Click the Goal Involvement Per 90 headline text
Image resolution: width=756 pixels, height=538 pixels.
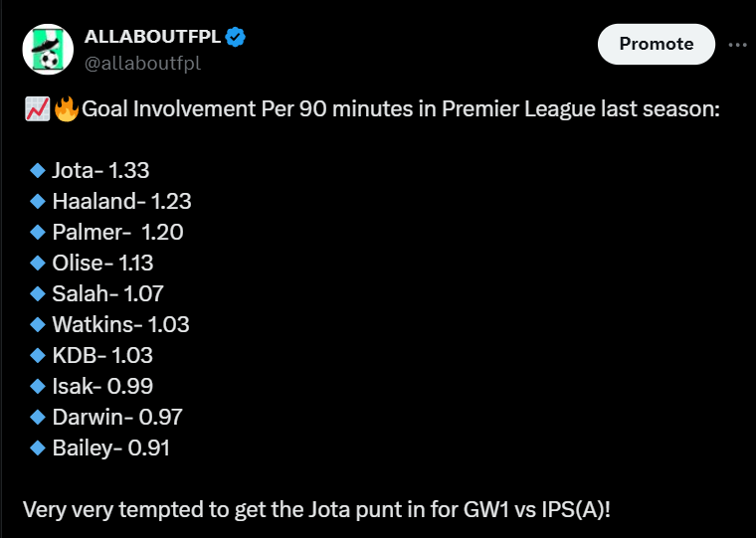point(400,109)
